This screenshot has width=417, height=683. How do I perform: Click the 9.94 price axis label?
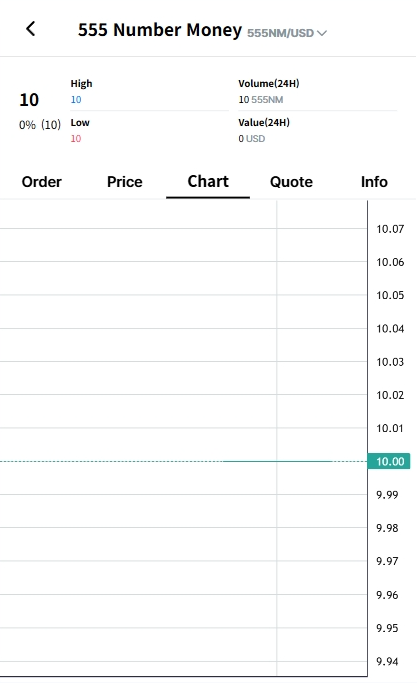click(x=387, y=661)
